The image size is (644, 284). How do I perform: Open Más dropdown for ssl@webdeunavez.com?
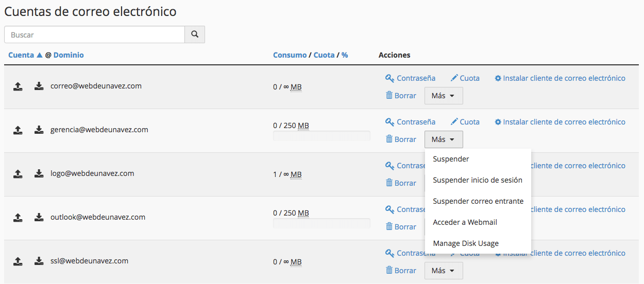[444, 271]
